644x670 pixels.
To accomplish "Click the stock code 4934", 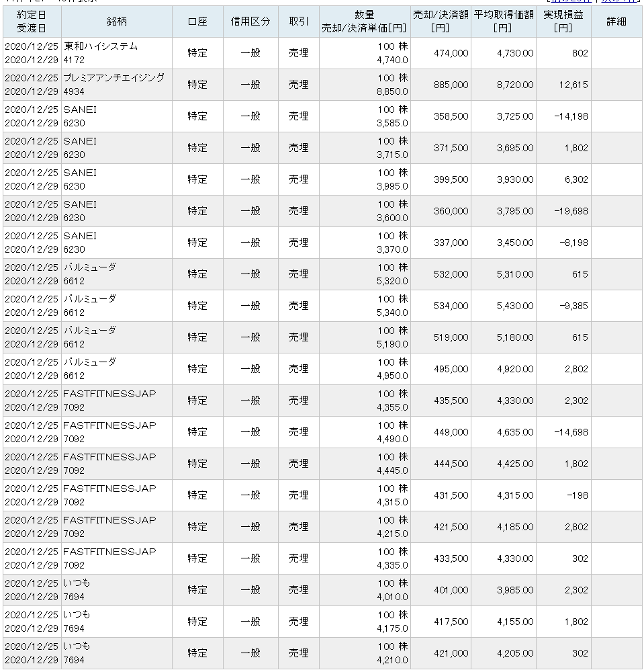I will pos(74,91).
